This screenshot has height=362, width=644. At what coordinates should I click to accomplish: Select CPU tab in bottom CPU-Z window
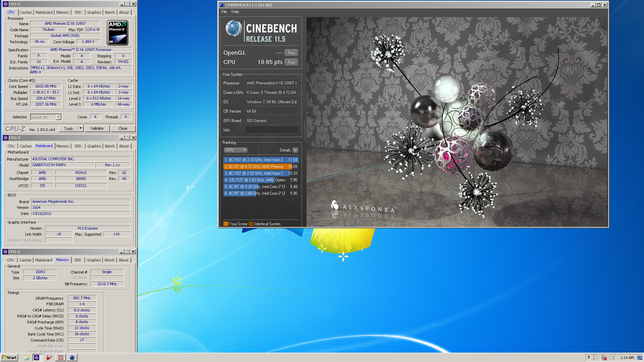(11, 260)
